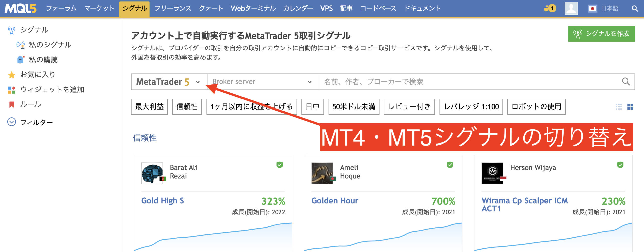
Task: Open the 信頼性 section heading link
Action: click(x=145, y=138)
